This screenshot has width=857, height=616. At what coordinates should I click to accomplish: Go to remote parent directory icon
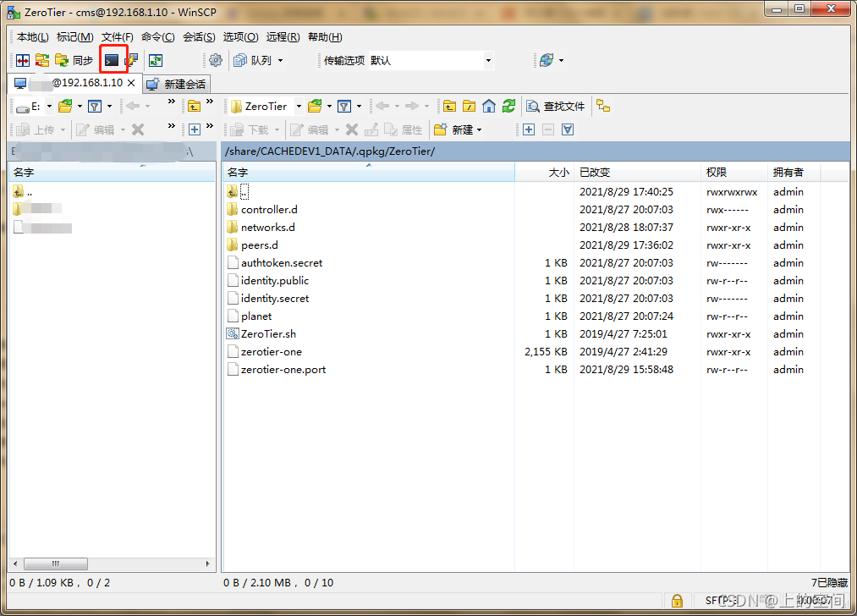click(x=450, y=106)
